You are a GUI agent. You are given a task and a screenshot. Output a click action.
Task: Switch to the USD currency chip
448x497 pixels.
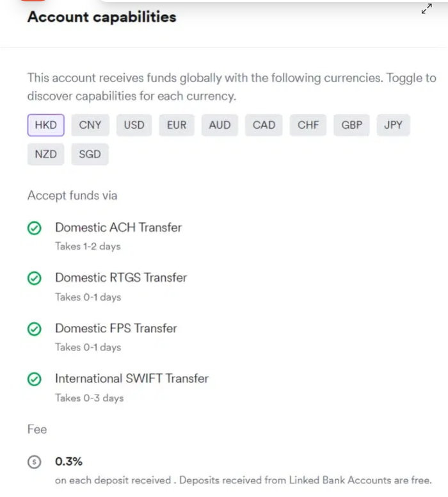coord(134,125)
